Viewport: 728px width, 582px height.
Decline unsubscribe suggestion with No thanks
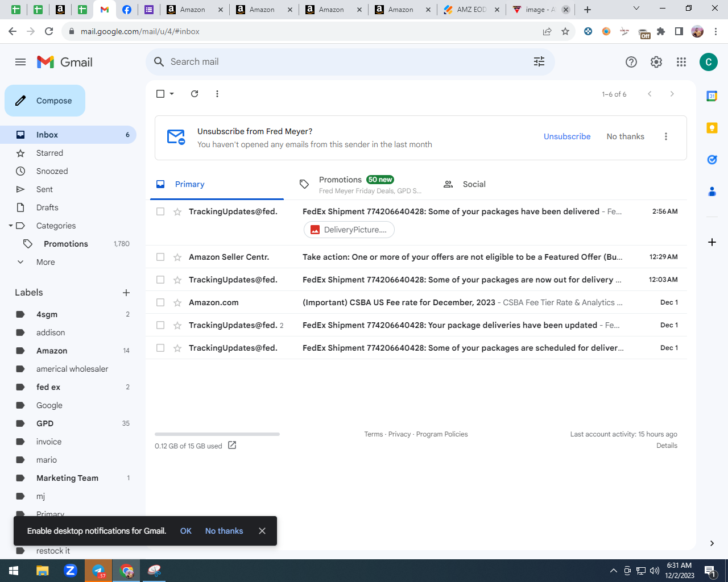(626, 136)
